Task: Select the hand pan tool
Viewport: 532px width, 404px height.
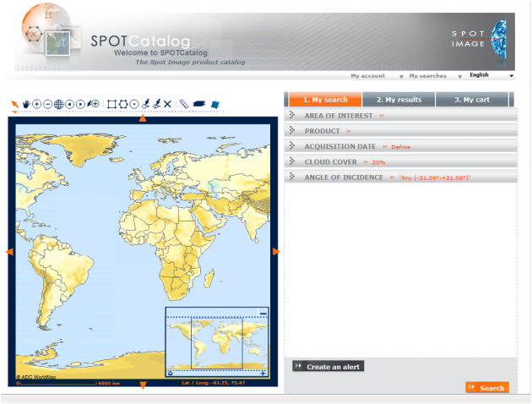Action: click(26, 104)
